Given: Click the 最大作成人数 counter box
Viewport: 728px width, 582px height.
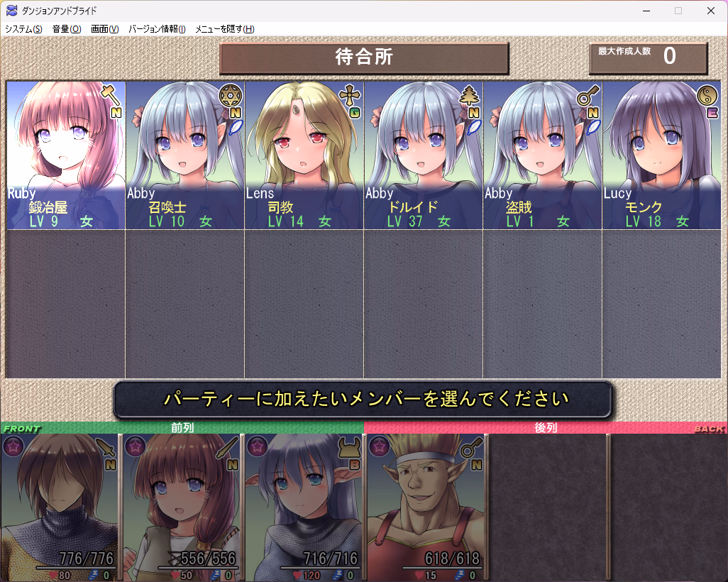Looking at the screenshot, I should point(648,58).
